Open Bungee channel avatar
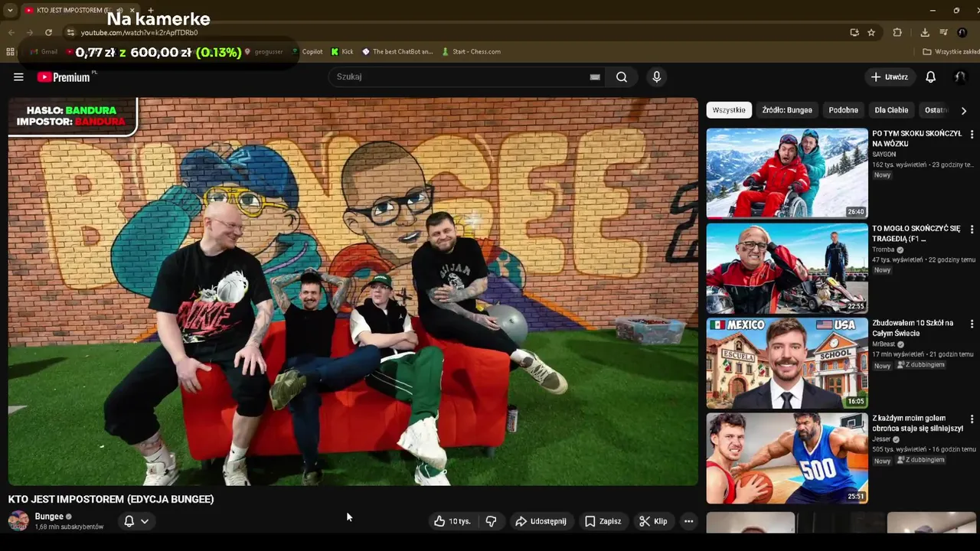Image resolution: width=980 pixels, height=551 pixels. pyautogui.click(x=18, y=521)
